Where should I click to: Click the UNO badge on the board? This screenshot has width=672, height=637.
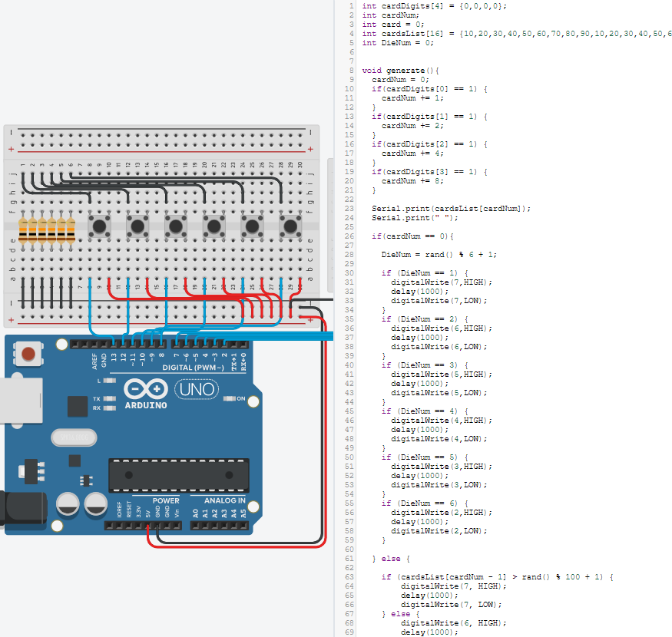pos(197,390)
